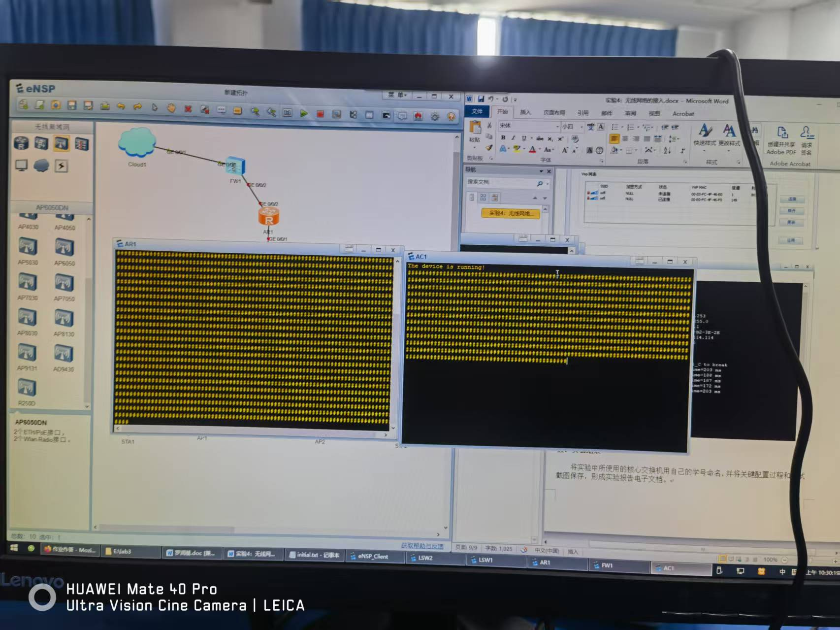Select the WLAN device category icon
This screenshot has height=630, width=840.
(61, 144)
